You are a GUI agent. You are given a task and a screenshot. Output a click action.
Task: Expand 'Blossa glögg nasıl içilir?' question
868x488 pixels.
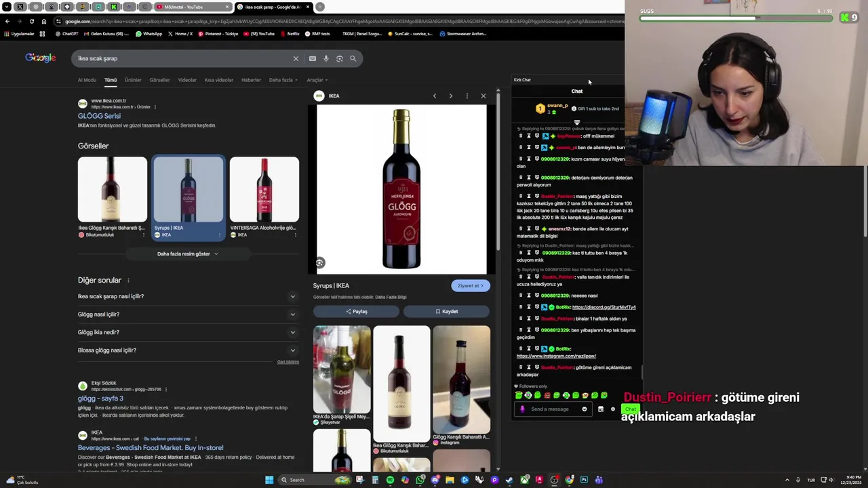[186, 350]
